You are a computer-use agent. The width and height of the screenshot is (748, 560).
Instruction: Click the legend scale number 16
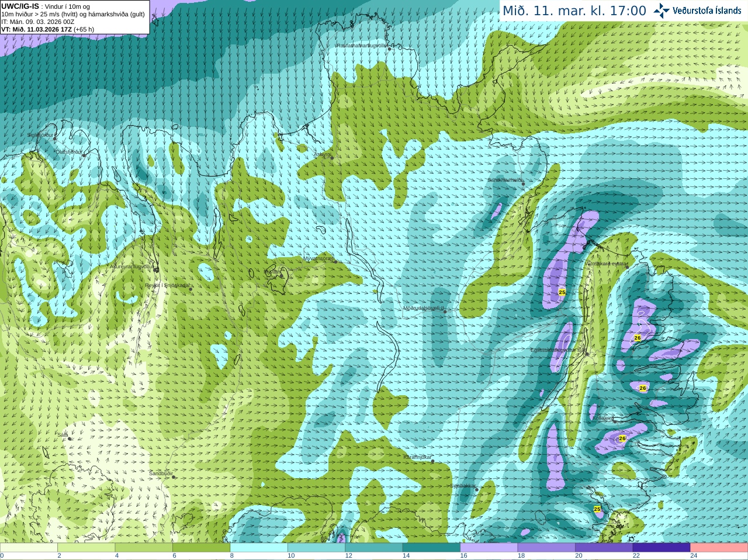pyautogui.click(x=463, y=556)
